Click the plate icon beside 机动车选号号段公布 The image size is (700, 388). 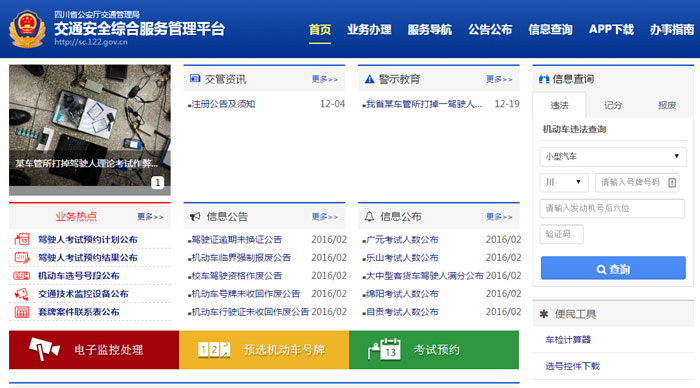[x=22, y=275]
